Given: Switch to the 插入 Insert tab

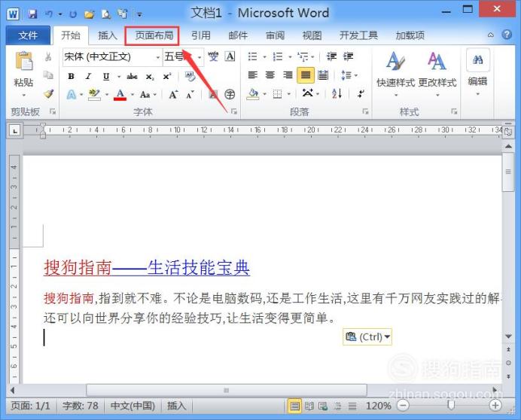Looking at the screenshot, I should point(108,35).
